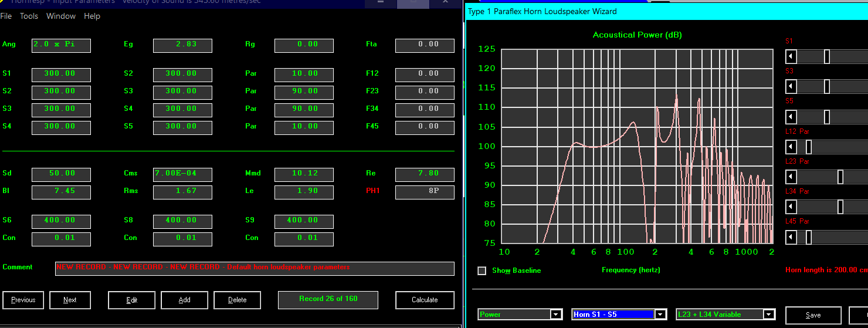Viewport: 868px width, 328px height.
Task: Click the Rms field showing 1.67
Action: tap(182, 192)
